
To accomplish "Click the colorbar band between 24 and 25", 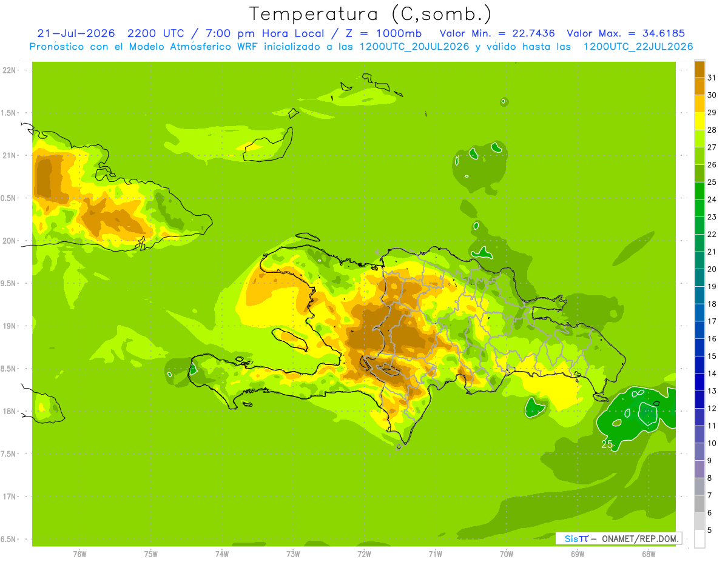I will click(x=699, y=190).
